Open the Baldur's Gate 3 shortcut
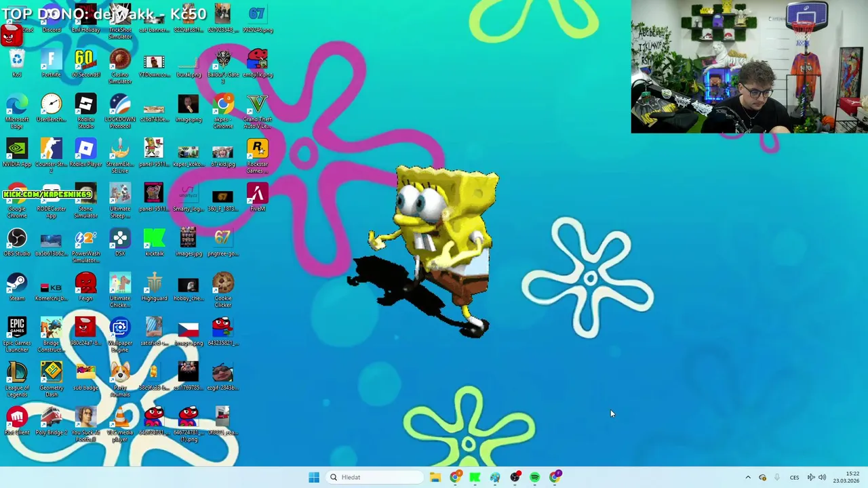The height and width of the screenshot is (488, 868). tap(222, 66)
